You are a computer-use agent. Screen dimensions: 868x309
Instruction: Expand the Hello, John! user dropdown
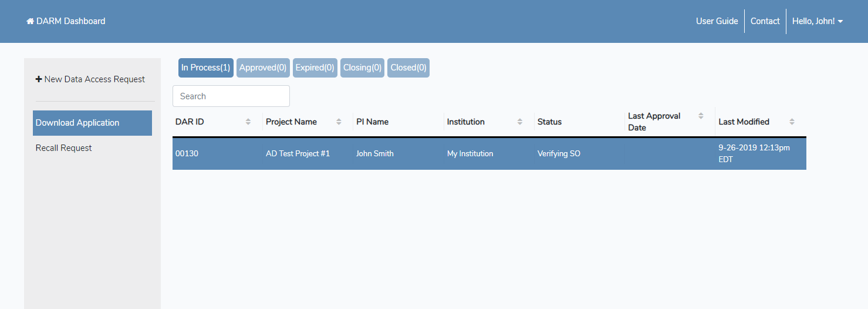point(818,21)
